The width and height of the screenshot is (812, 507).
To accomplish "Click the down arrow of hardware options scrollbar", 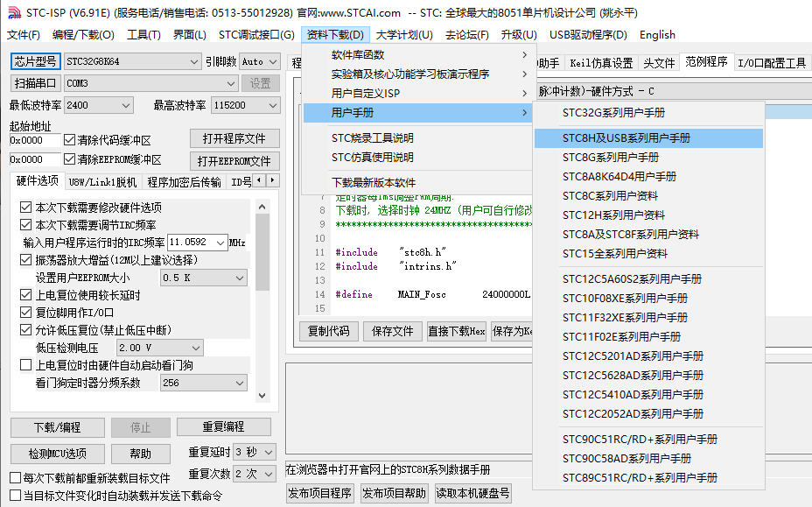I will (262, 396).
